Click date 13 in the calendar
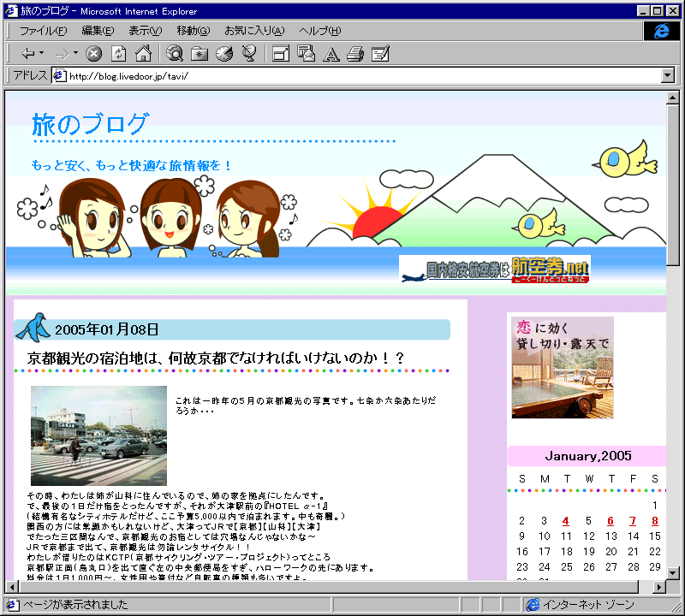The width and height of the screenshot is (685, 616). click(611, 536)
